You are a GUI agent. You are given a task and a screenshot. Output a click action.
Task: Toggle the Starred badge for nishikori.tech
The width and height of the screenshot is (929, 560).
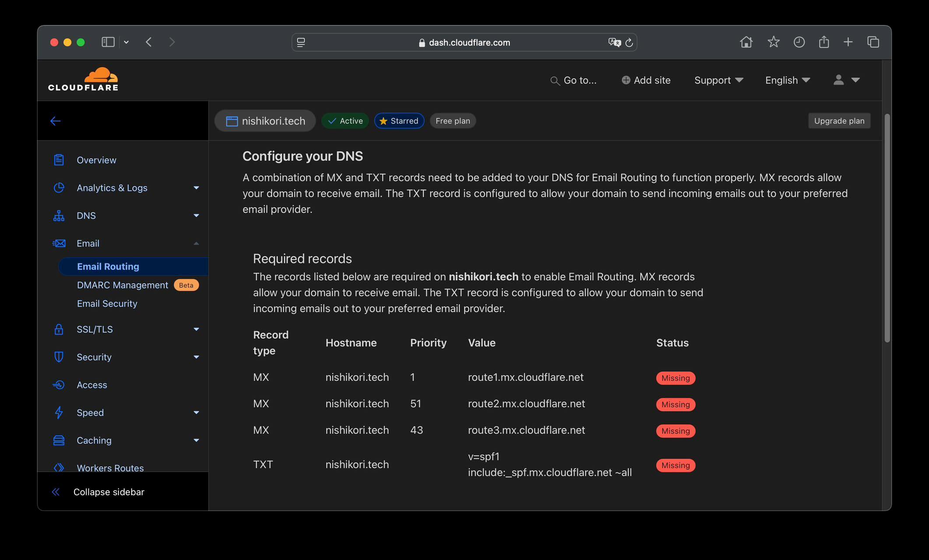pyautogui.click(x=399, y=121)
